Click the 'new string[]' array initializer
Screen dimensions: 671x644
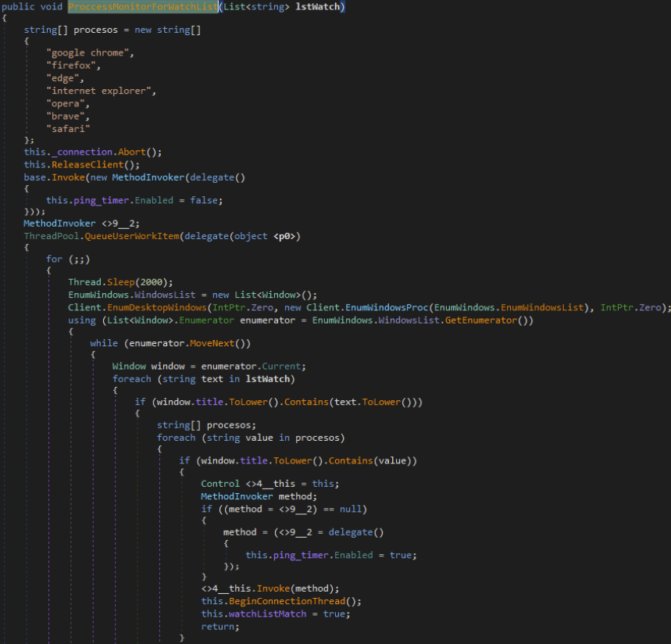(x=167, y=30)
